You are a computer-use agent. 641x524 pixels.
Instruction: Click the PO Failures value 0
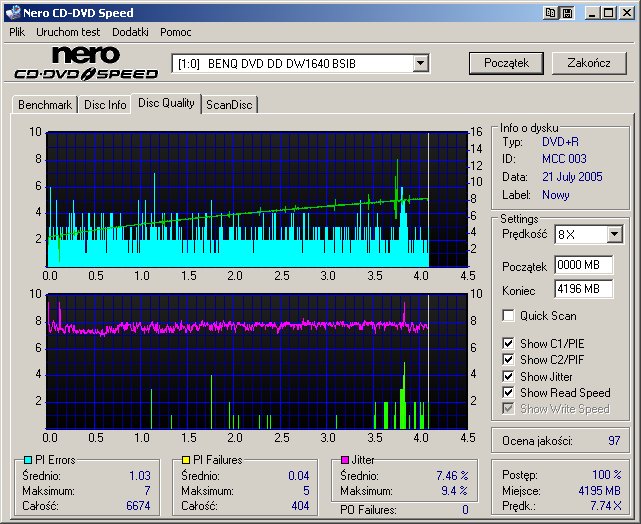pos(465,510)
